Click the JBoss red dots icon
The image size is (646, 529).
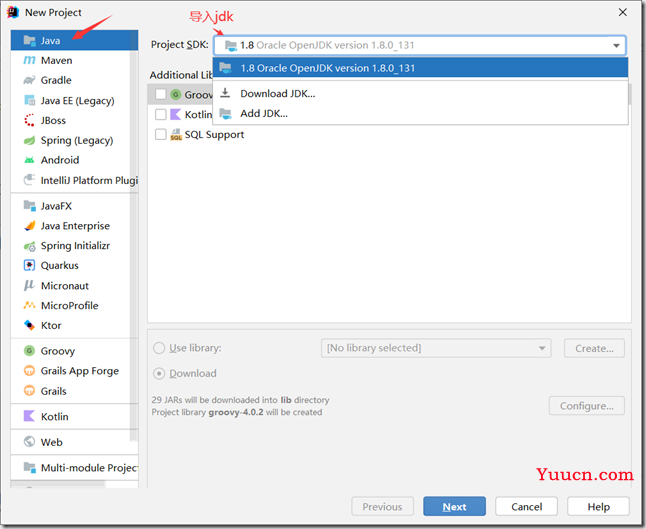(29, 120)
